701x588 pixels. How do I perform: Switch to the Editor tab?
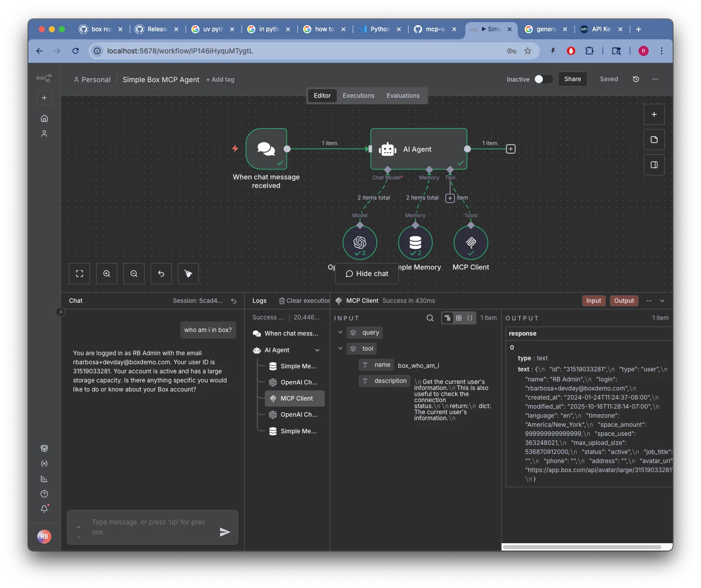pyautogui.click(x=322, y=96)
